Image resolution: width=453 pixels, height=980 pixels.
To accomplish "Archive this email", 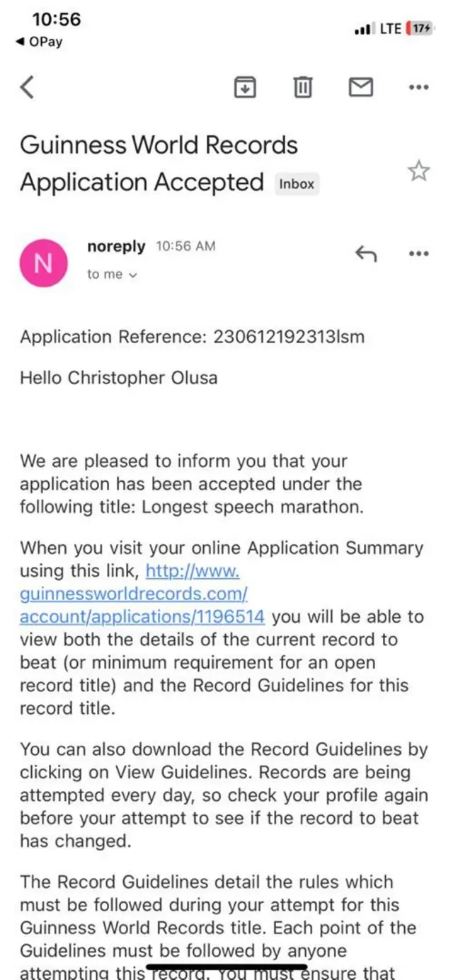I will point(244,88).
